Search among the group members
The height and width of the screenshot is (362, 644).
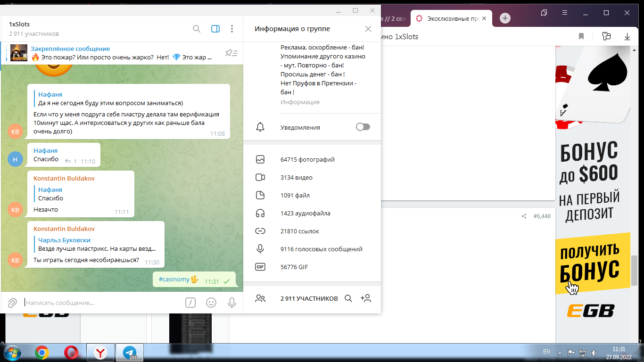pos(348,298)
